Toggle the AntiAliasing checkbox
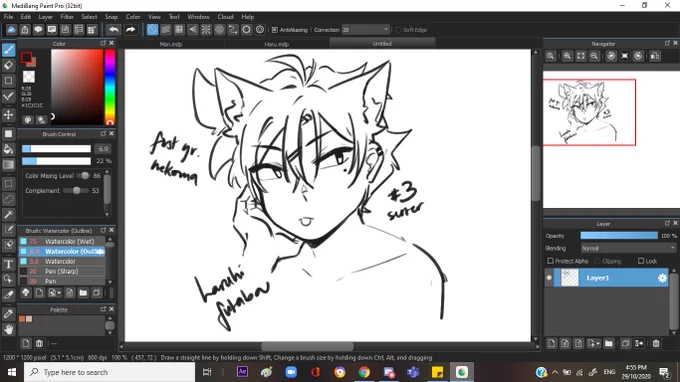 click(x=275, y=29)
